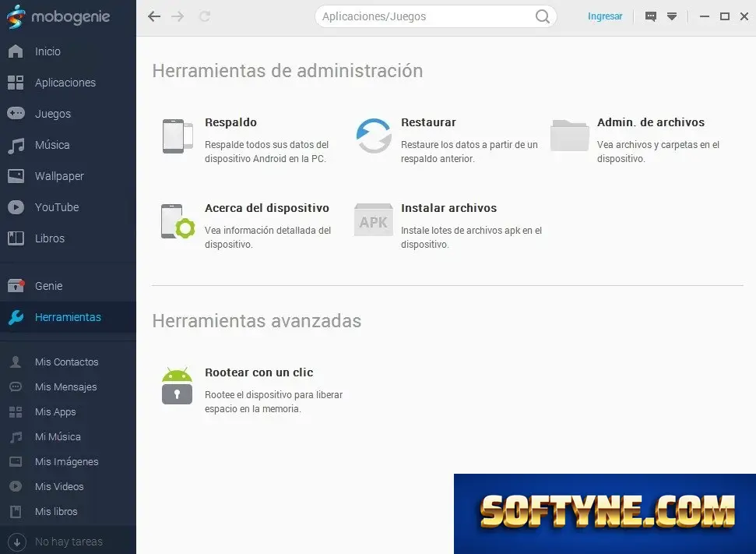Select the APK Instalar archivos icon
Screen dimensions: 756x554
coord(374,220)
